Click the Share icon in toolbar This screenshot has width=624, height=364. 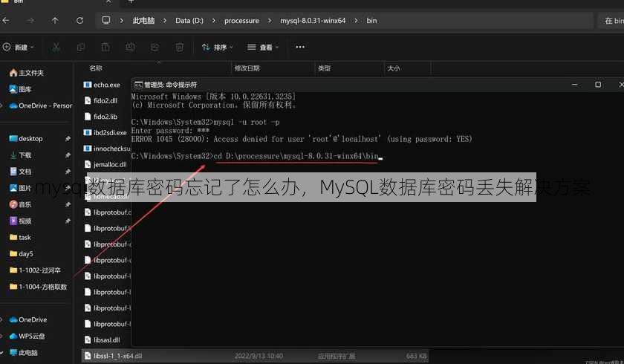pyautogui.click(x=155, y=48)
